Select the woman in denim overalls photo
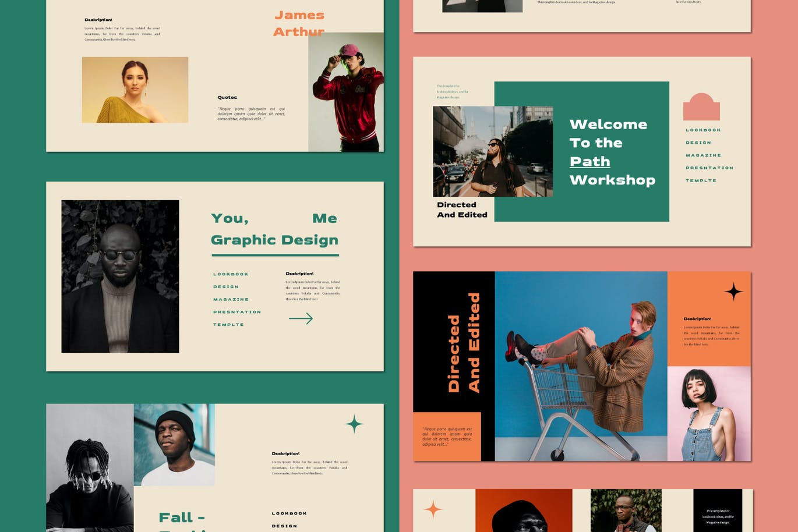 pyautogui.click(x=709, y=413)
